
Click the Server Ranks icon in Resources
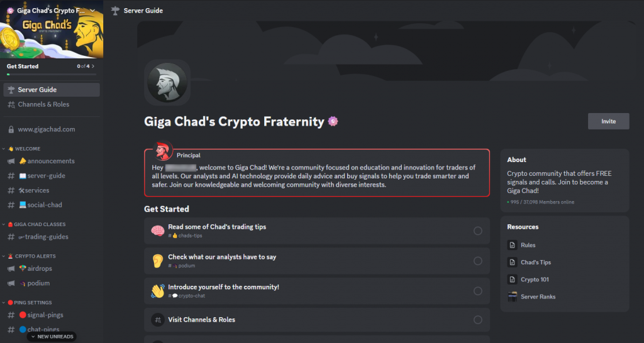[x=513, y=297]
